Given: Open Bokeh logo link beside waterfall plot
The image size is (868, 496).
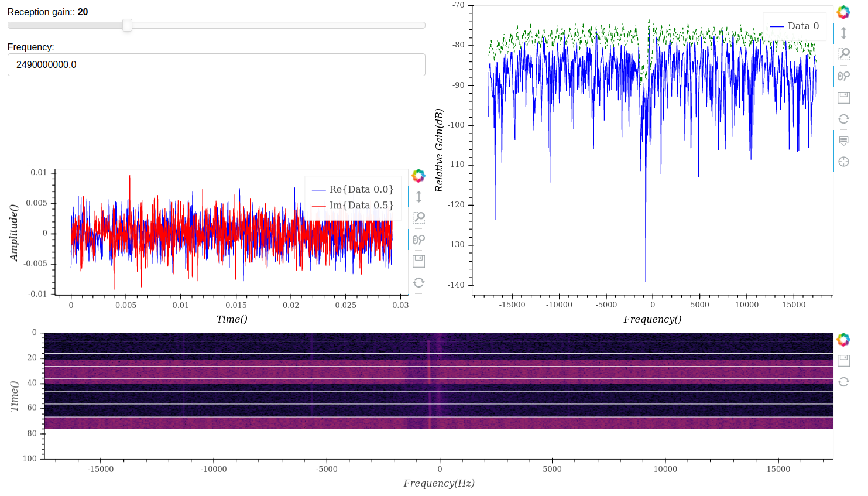Looking at the screenshot, I should (x=843, y=340).
